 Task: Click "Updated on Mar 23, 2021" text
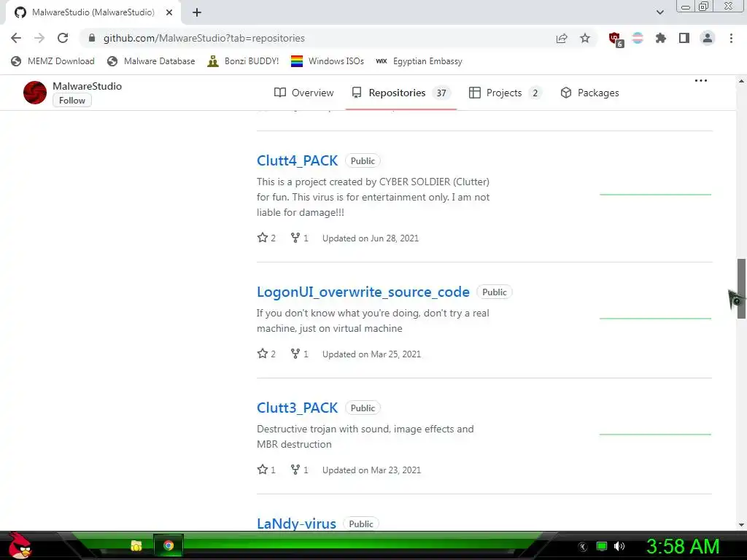point(371,470)
